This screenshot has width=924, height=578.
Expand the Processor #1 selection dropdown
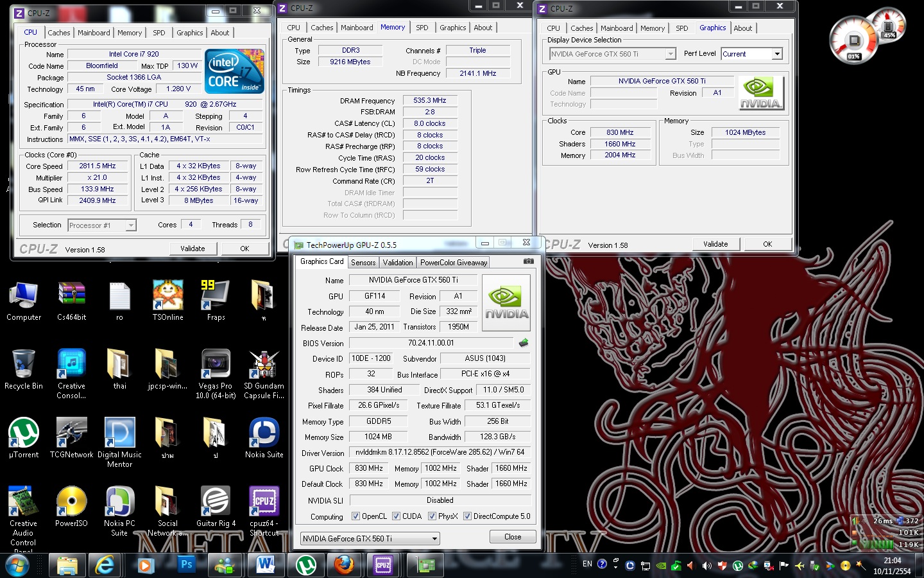tap(131, 225)
